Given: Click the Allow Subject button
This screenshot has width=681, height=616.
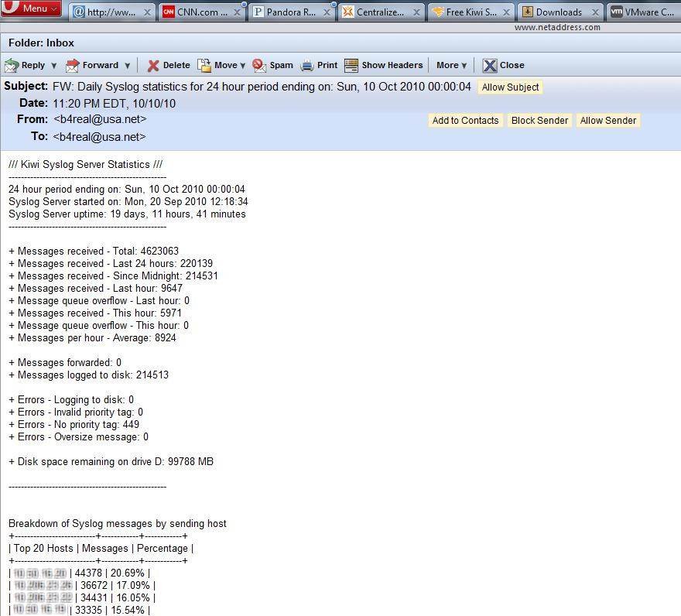Looking at the screenshot, I should coord(510,87).
